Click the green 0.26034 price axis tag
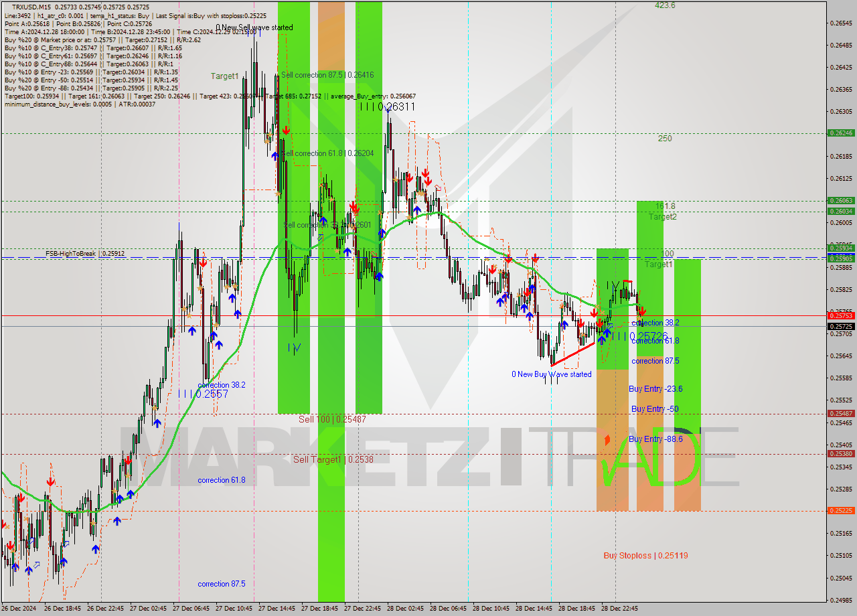The image size is (857, 616). [841, 211]
